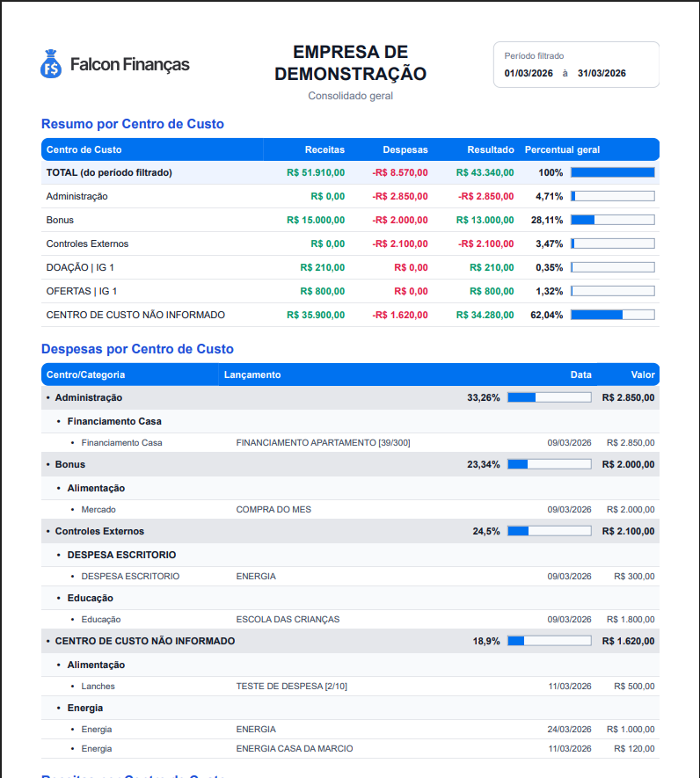The width and height of the screenshot is (700, 778).
Task: Click total resultado R$ 43.340,00
Action: pos(485,172)
